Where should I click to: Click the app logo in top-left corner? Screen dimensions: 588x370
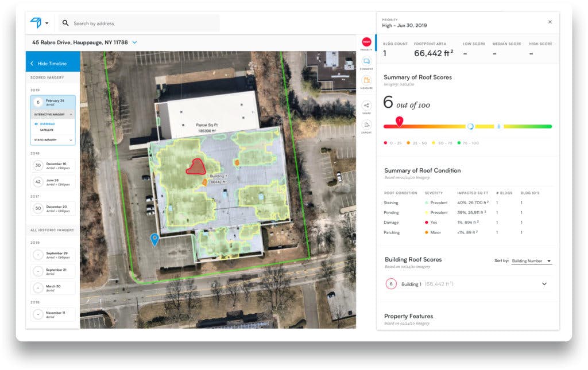click(36, 23)
